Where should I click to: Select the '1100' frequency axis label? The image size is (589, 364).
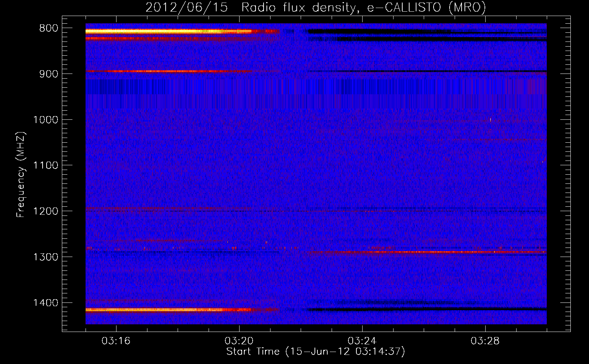click(46, 166)
